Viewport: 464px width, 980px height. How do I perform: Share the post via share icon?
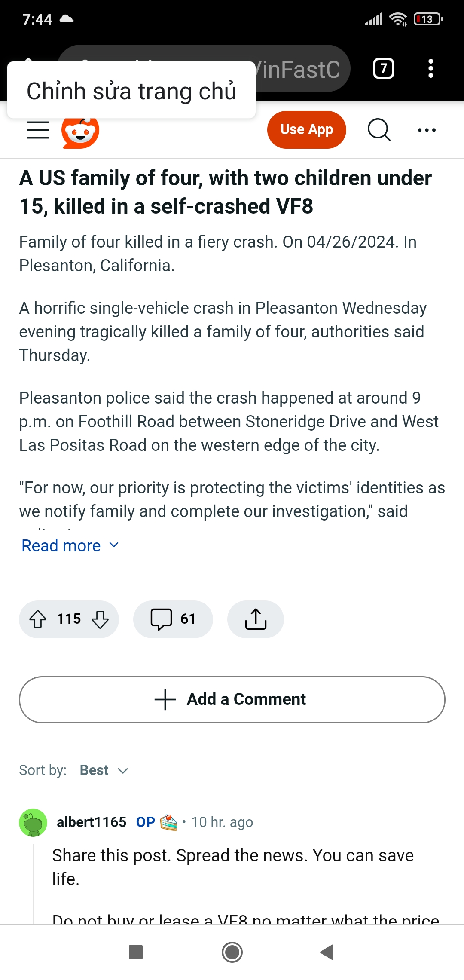256,619
